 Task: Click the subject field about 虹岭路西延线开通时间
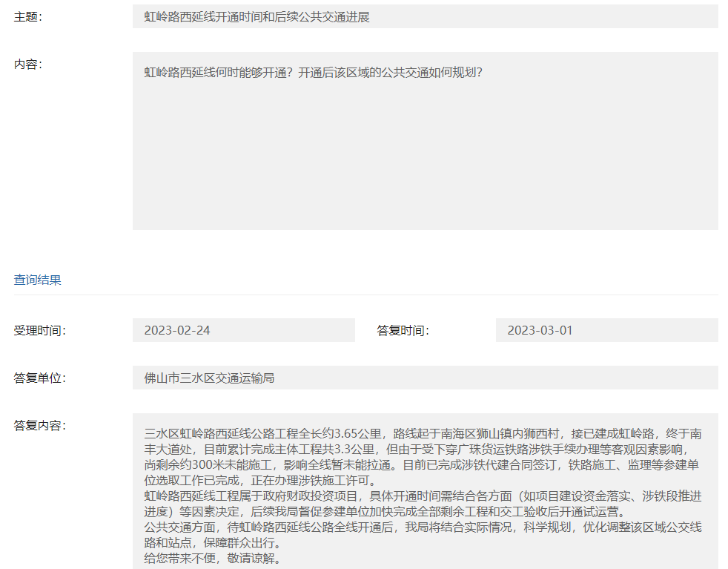point(426,17)
